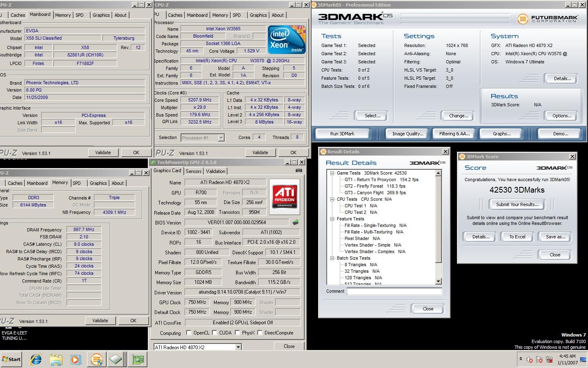Open the Action Center flag tray icon
The height and width of the screenshot is (368, 588).
click(x=539, y=360)
